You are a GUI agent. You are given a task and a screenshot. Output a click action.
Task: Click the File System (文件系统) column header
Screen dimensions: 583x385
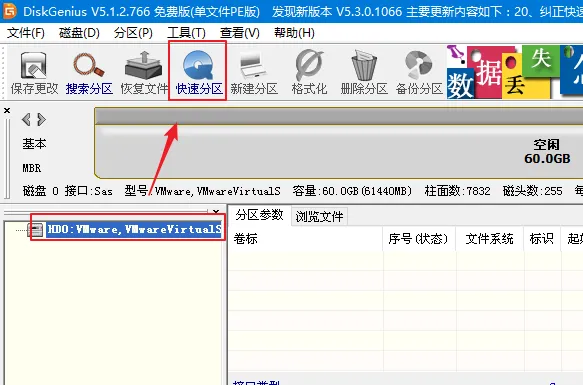coord(489,238)
